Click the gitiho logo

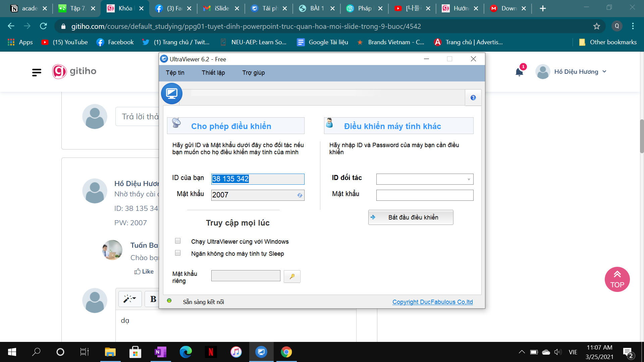pyautogui.click(x=74, y=71)
